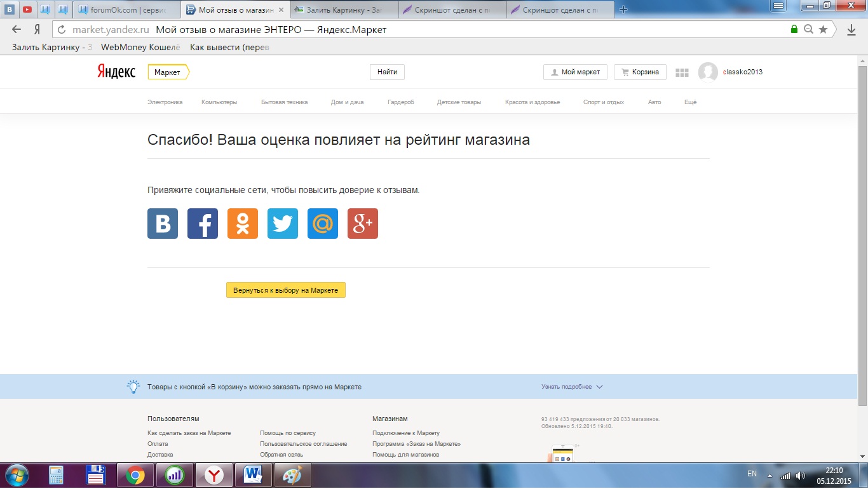Image resolution: width=868 pixels, height=489 pixels.
Task: Click the Маркет label button
Action: tap(168, 72)
